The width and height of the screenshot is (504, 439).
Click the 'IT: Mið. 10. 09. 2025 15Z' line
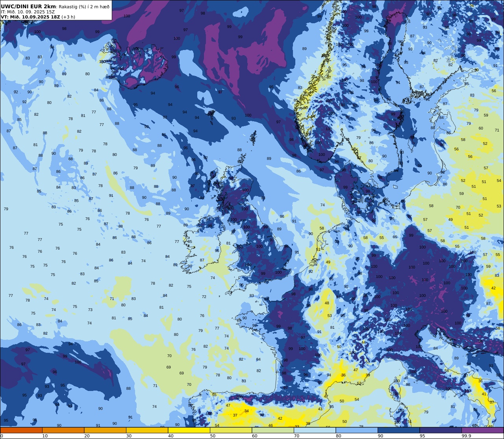(28, 12)
